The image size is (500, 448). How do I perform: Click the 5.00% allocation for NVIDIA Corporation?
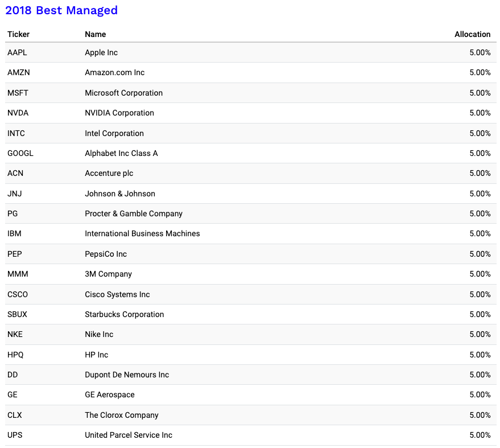tap(480, 113)
